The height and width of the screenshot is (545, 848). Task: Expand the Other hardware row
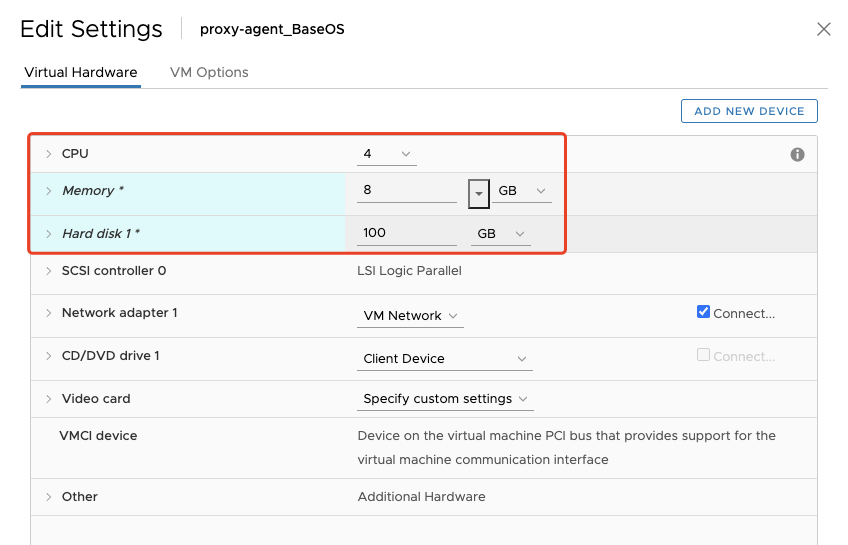(48, 497)
